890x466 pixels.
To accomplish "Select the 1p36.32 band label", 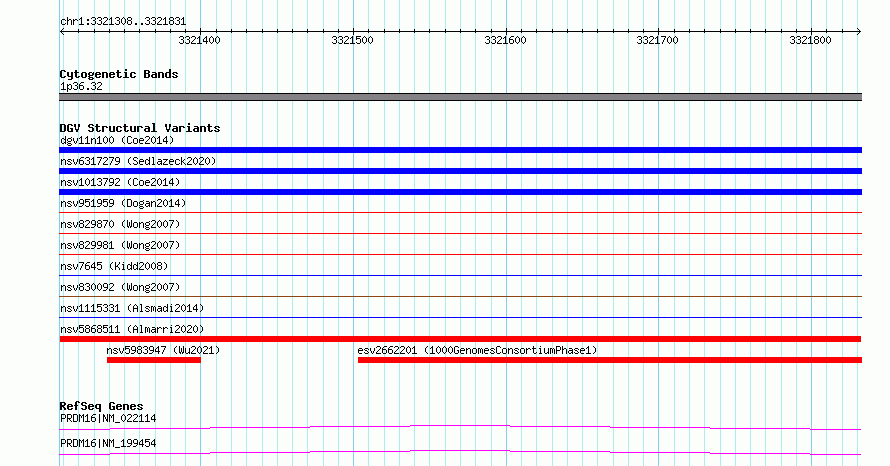I will click(81, 86).
